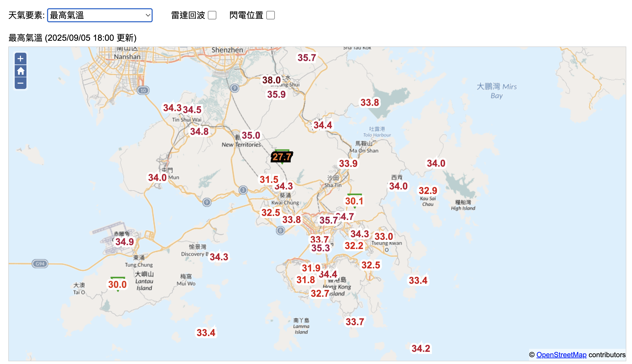Click the 34.9 airport temperature marker

coord(124,242)
